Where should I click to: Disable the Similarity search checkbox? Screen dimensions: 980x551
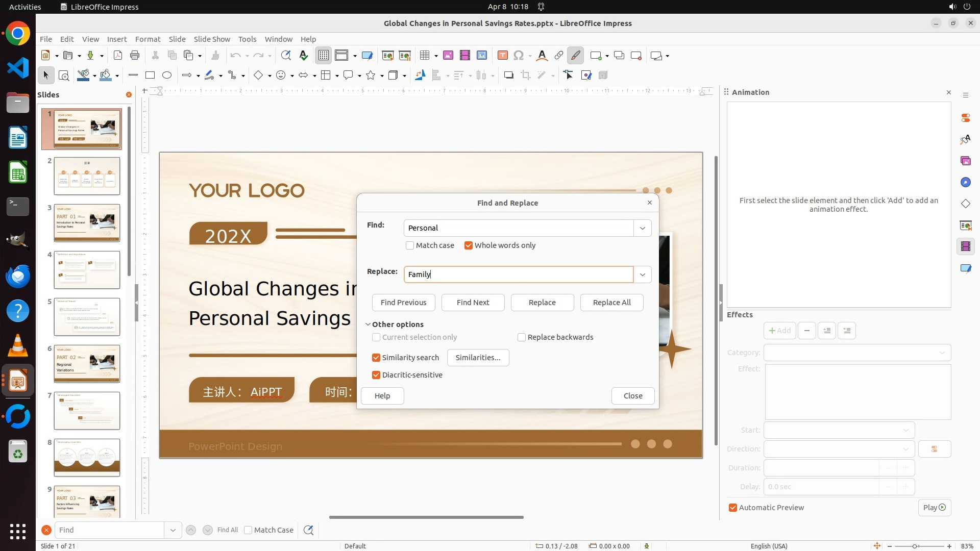click(x=376, y=358)
